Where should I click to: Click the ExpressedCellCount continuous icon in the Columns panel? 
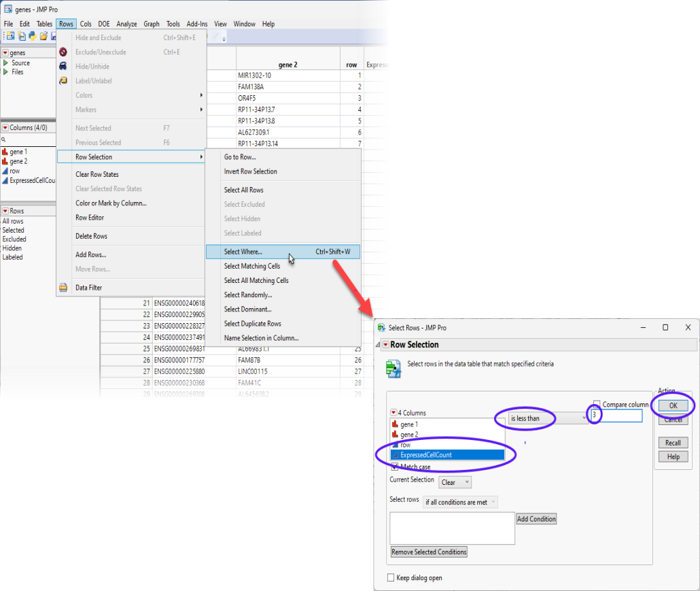[5, 180]
